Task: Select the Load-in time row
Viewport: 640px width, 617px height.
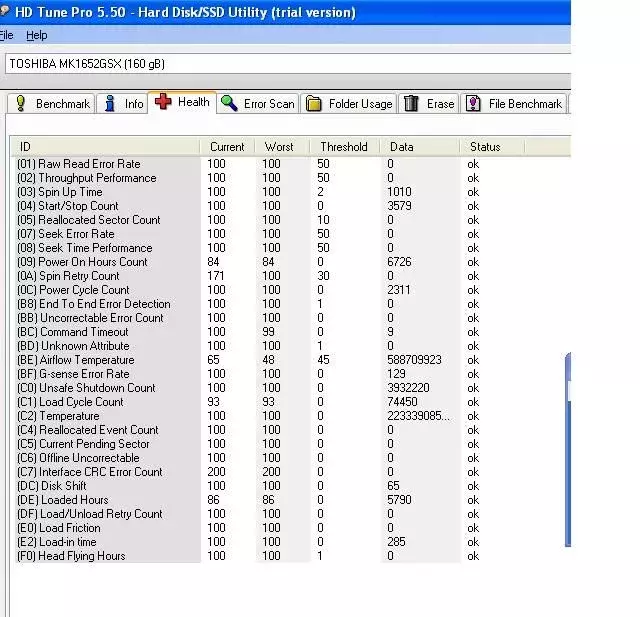Action: tap(249, 542)
